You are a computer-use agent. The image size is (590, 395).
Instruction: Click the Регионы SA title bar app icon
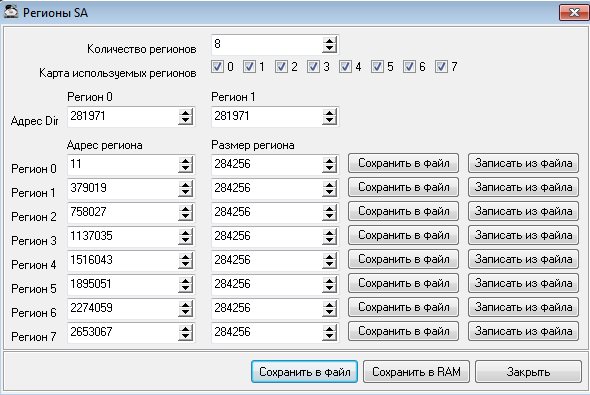pos(11,11)
